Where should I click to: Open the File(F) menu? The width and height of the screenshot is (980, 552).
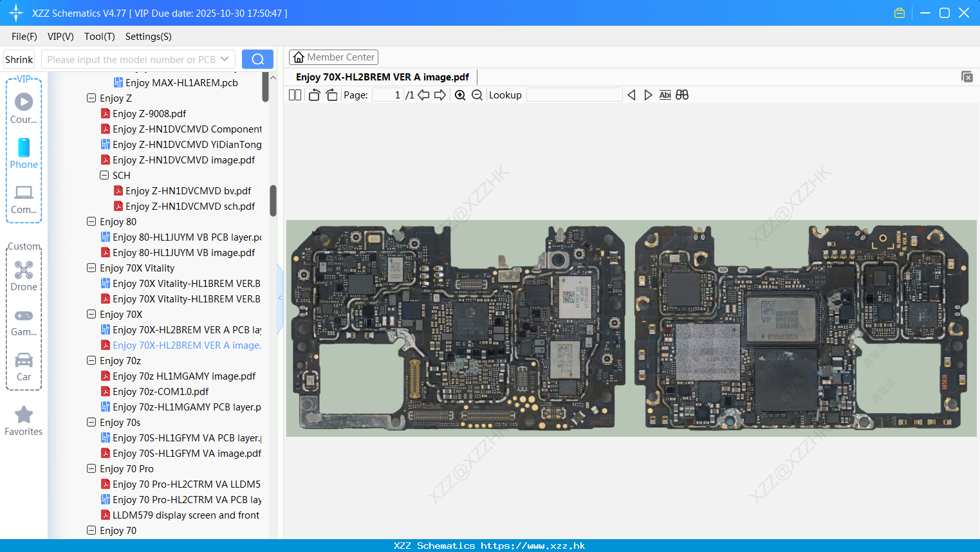24,37
